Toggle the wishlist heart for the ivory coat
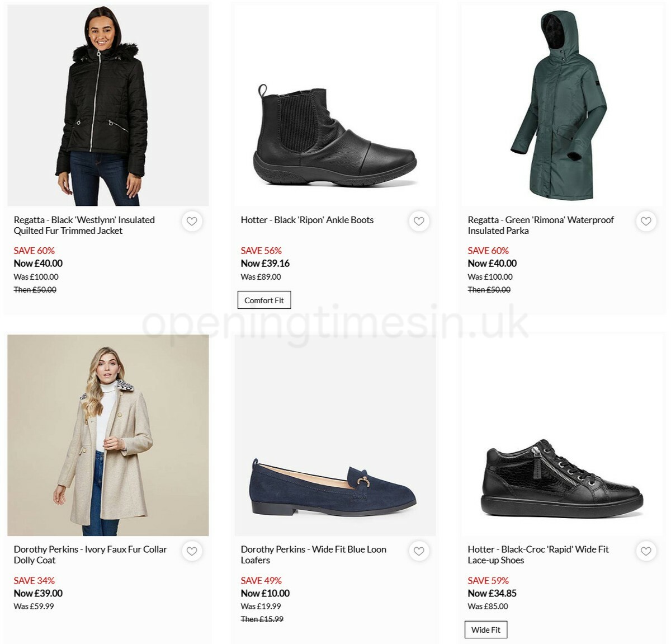 click(192, 551)
